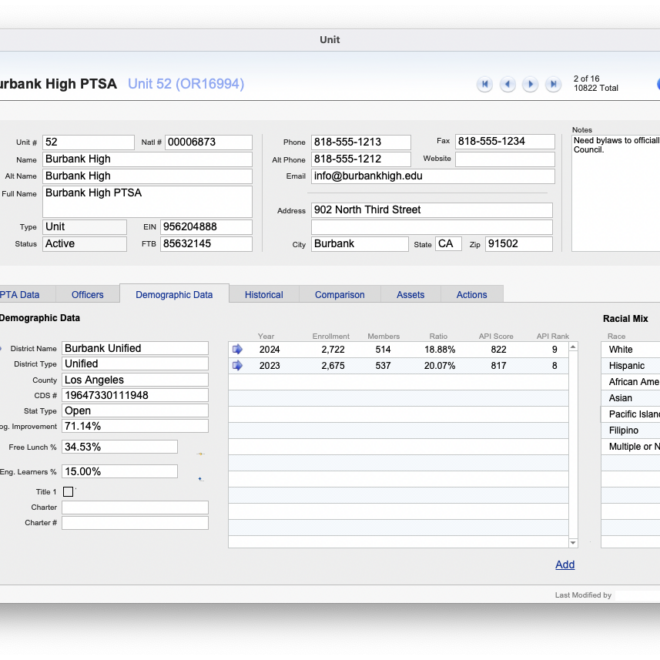Open the State field showing CA
The image size is (660, 660).
click(x=448, y=244)
